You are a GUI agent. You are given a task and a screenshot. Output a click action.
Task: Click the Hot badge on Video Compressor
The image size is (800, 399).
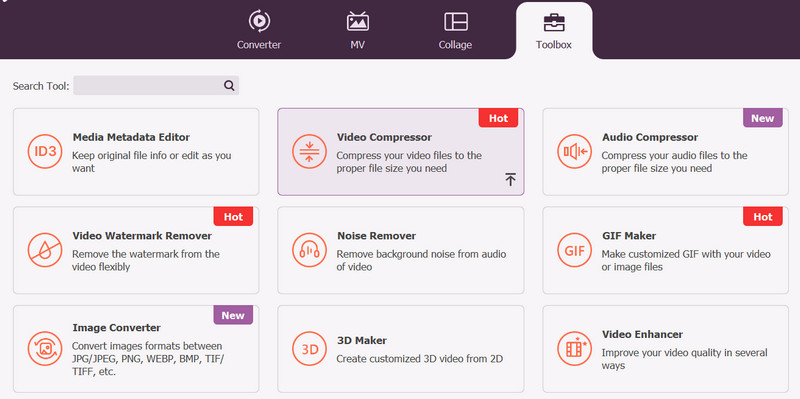pos(498,118)
